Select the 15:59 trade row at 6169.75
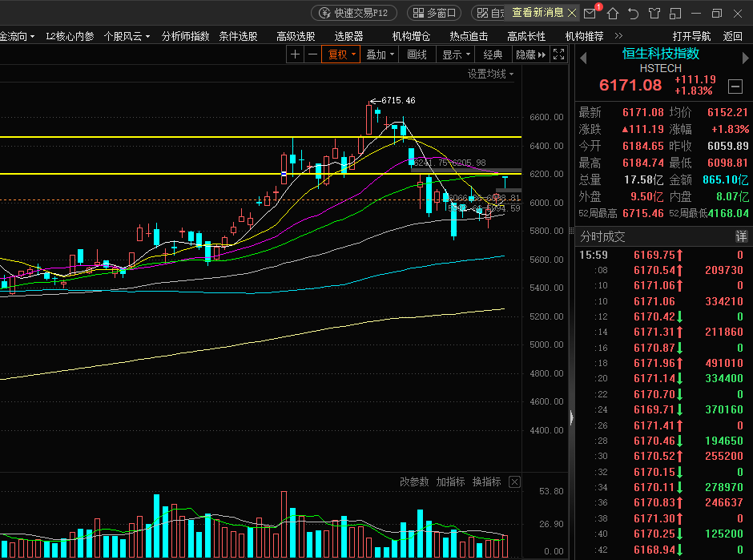Viewport: 753px width, 560px height. click(x=662, y=255)
